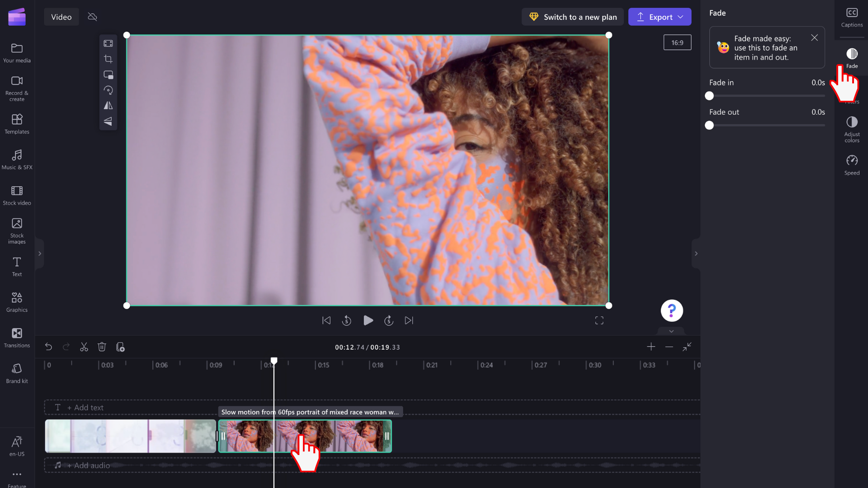The image size is (868, 488).
Task: Close the Fade tooltip popup
Action: [814, 37]
